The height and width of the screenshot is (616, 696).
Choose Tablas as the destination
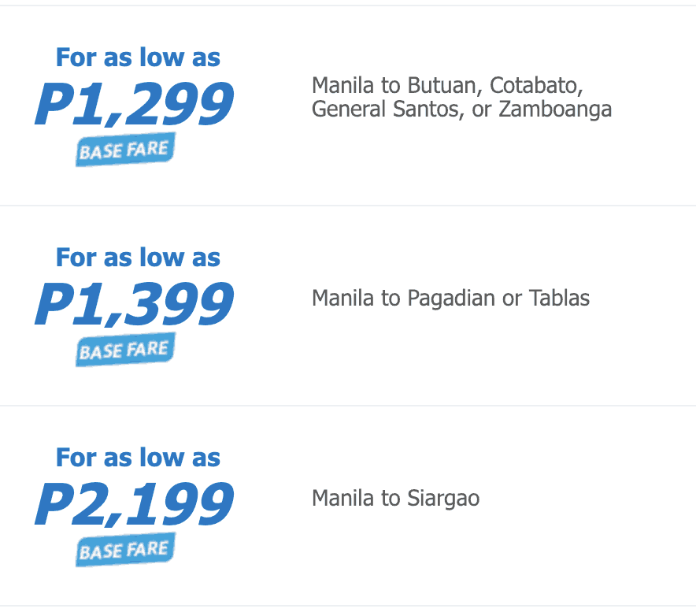[x=559, y=299]
